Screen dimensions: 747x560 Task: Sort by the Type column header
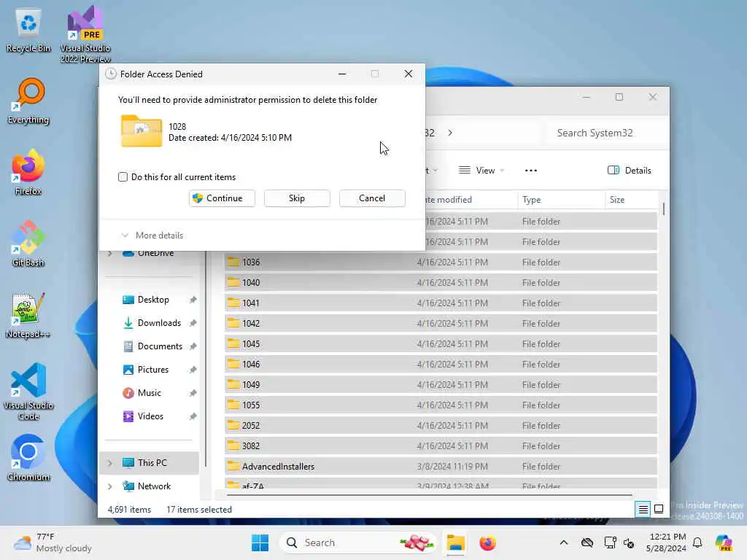pos(561,200)
